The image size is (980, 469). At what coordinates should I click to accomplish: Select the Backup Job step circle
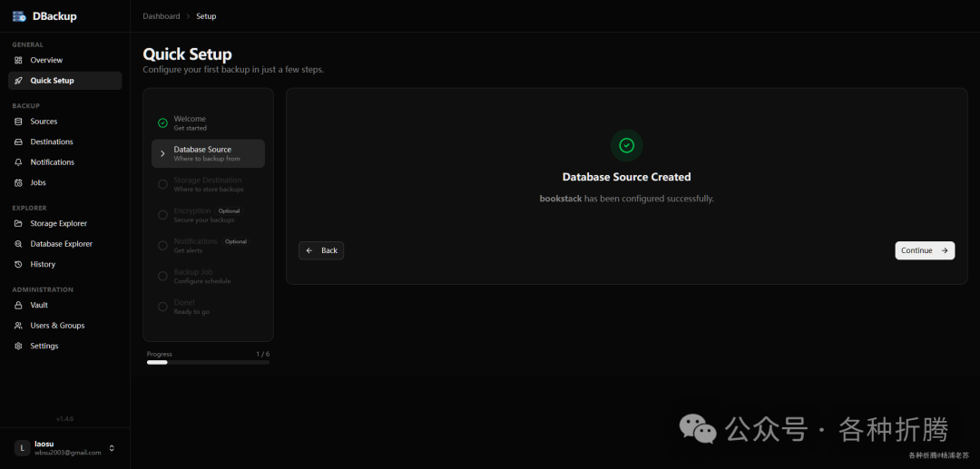click(x=162, y=276)
